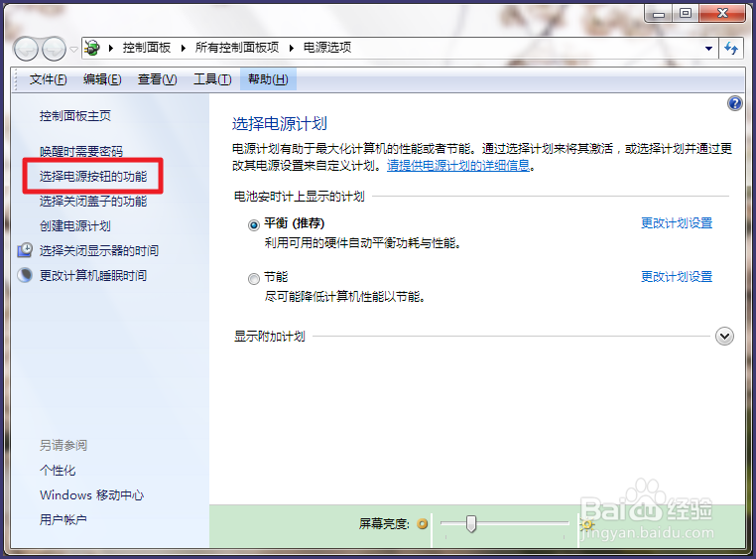The height and width of the screenshot is (559, 756).
Task: Click the 屏幕亮度 slider handle
Action: (471, 524)
